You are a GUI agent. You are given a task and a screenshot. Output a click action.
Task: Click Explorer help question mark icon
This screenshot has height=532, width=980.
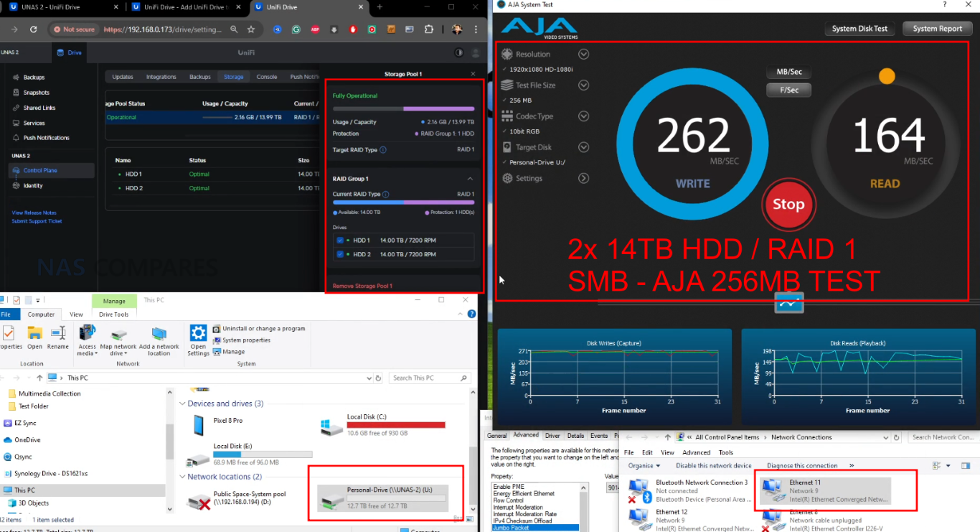(x=471, y=314)
